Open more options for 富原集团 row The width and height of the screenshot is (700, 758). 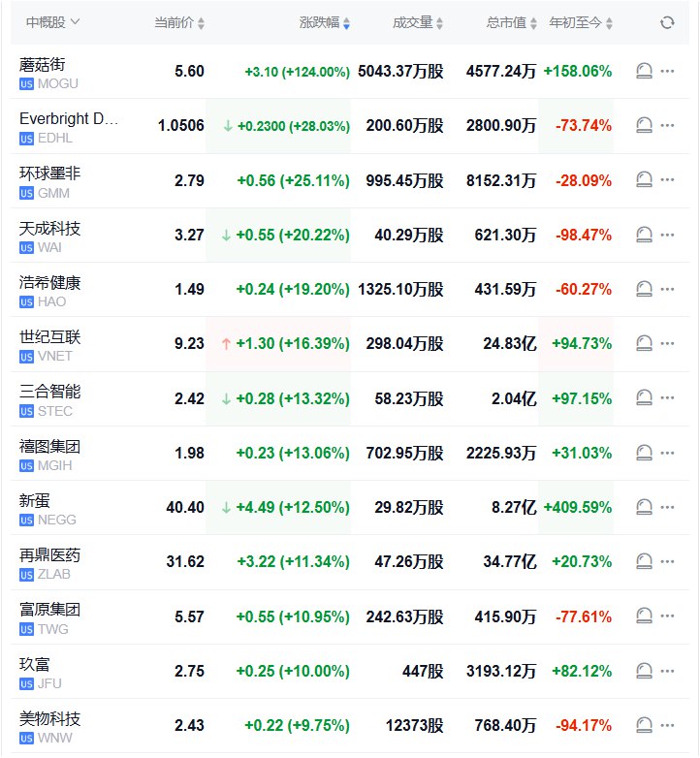pyautogui.click(x=667, y=616)
